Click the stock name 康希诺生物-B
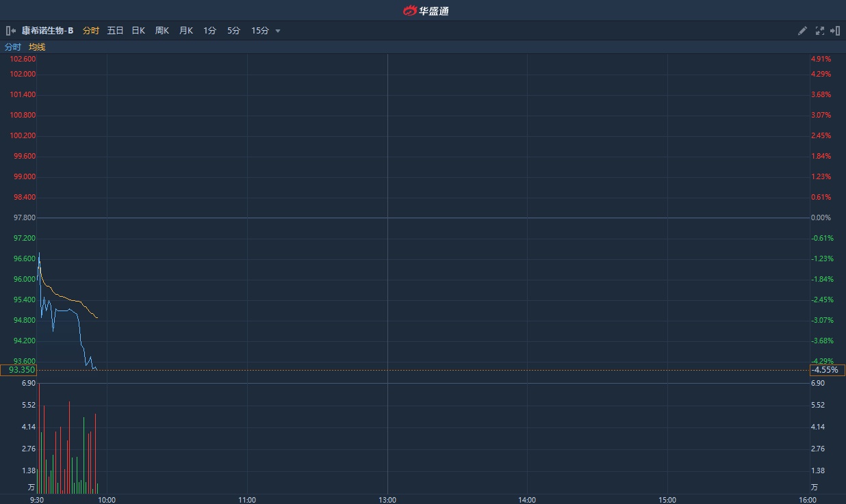This screenshot has height=504, width=846. 47,31
